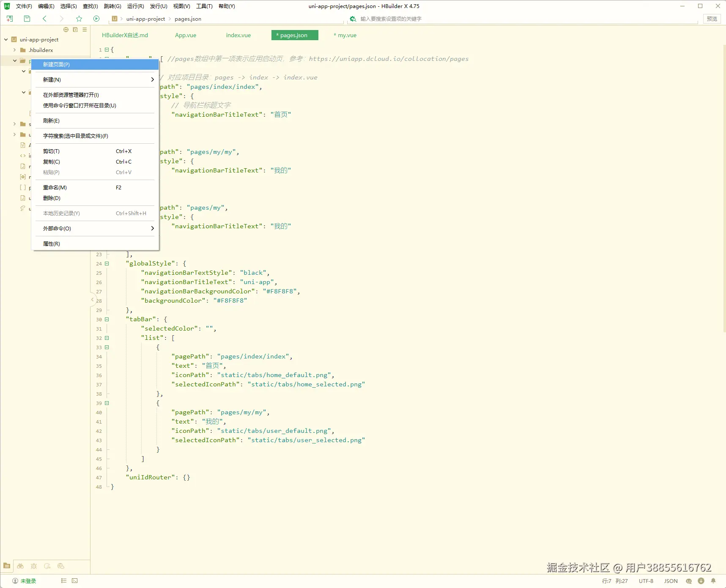Choose 剪切(T) in context menu
726x588 pixels.
point(95,151)
